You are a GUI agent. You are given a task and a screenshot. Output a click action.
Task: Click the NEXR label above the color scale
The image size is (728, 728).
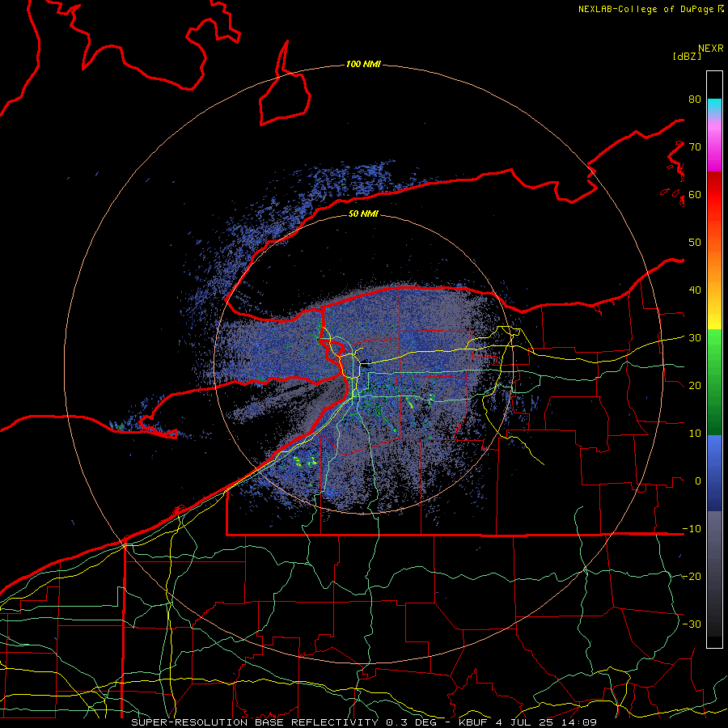tap(710, 49)
